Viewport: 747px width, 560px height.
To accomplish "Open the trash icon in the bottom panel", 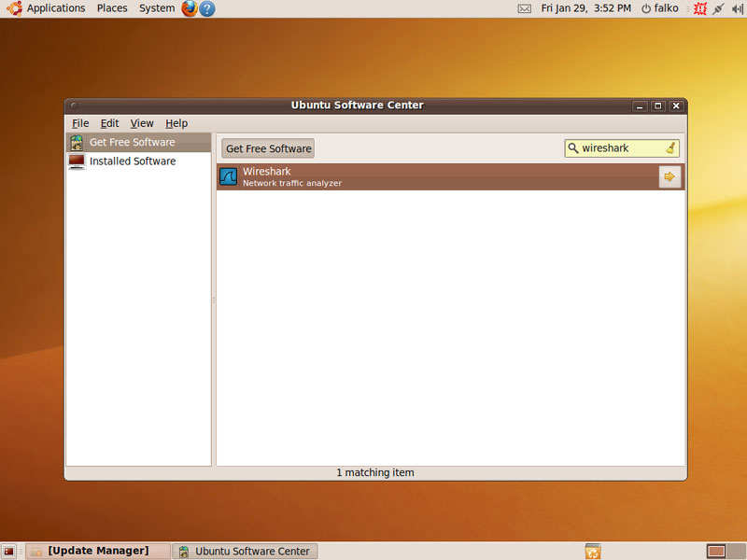I will tap(592, 552).
